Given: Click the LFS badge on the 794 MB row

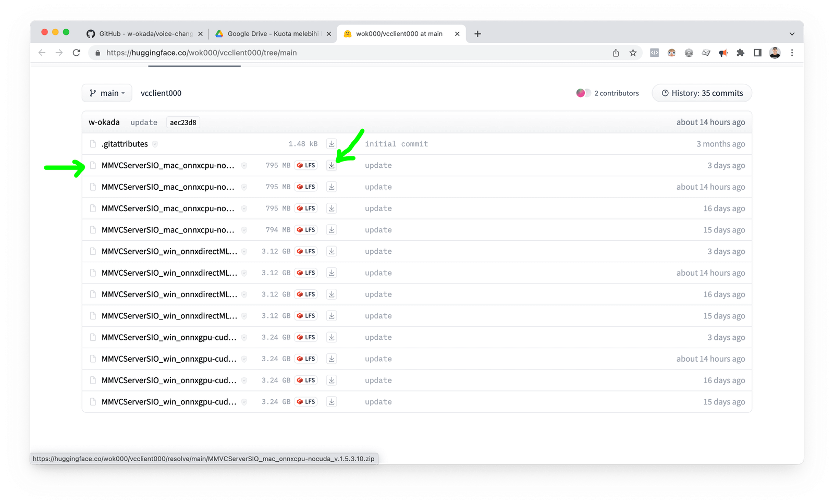Looking at the screenshot, I should [x=306, y=230].
